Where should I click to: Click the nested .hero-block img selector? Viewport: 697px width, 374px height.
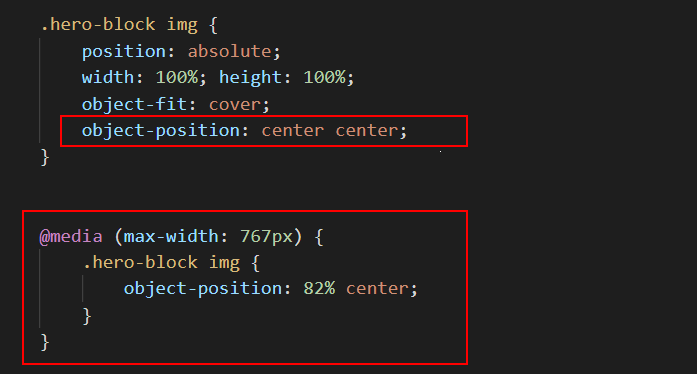(x=162, y=262)
